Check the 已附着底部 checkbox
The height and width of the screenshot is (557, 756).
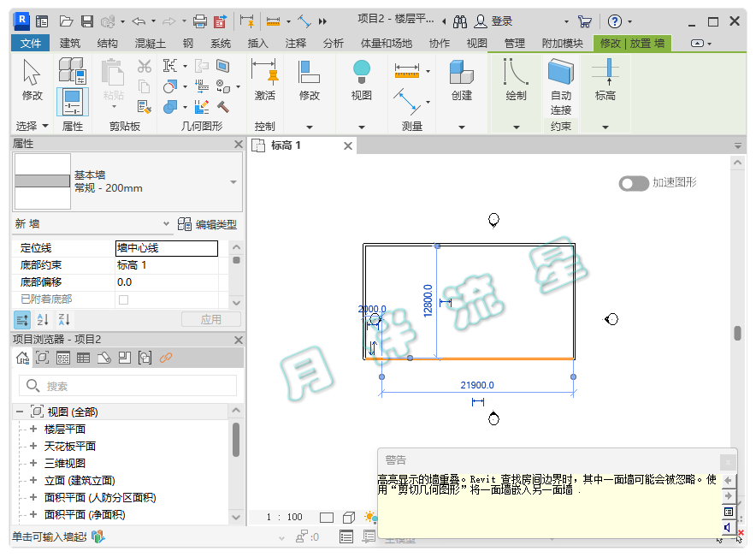point(123,299)
